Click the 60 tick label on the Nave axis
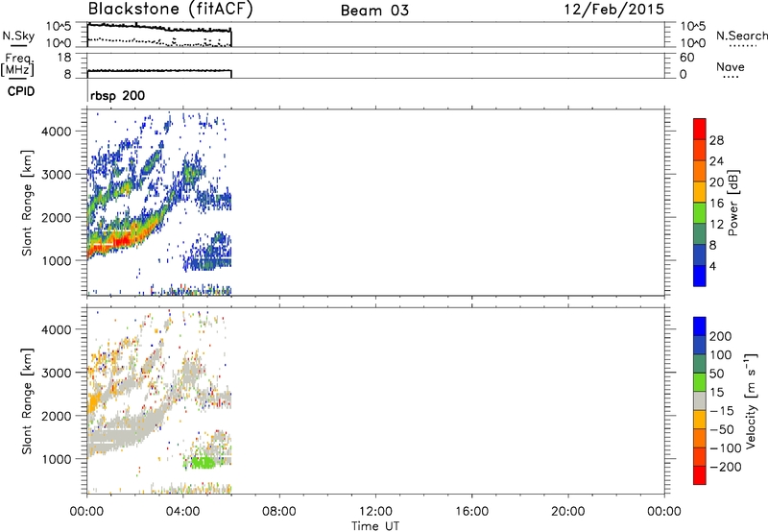Viewport: 768px width, 532px height. [x=686, y=58]
